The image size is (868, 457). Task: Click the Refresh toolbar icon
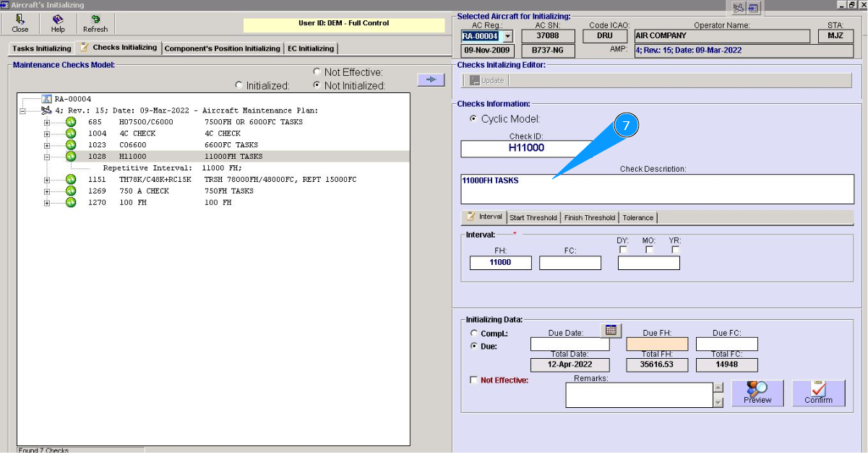[95, 24]
